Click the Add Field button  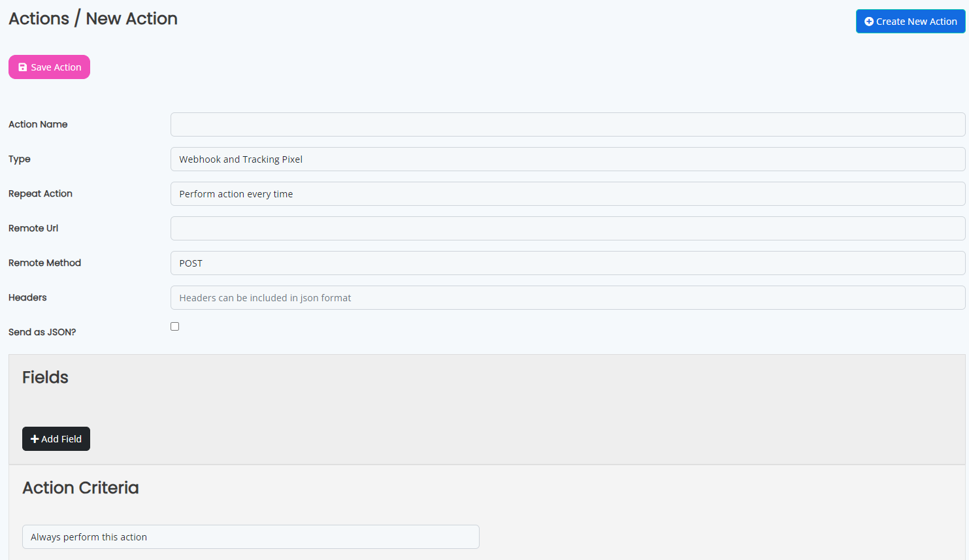click(x=56, y=438)
